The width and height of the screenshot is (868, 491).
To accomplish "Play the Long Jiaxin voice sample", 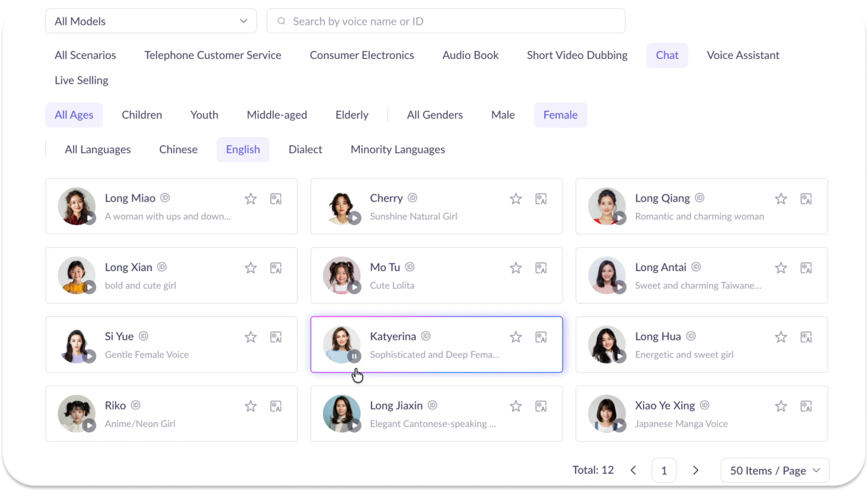I will pos(355,425).
